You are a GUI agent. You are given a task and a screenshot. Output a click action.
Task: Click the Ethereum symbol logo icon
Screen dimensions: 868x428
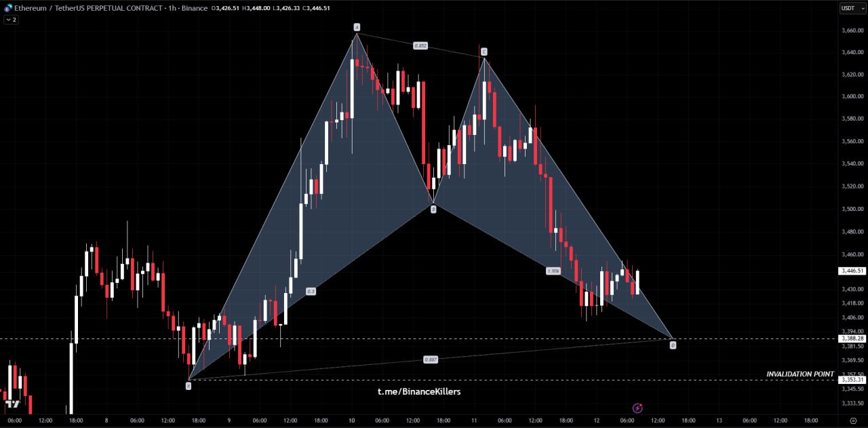8,8
